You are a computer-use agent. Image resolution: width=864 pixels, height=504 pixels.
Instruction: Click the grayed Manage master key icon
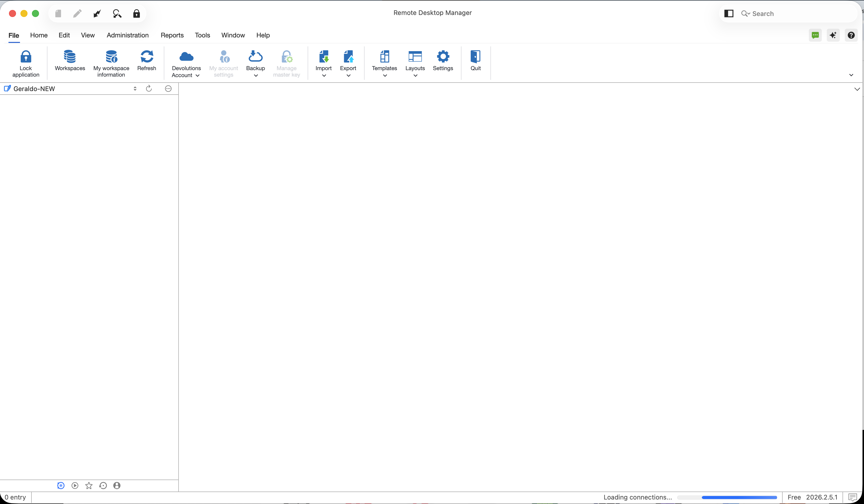287,63
